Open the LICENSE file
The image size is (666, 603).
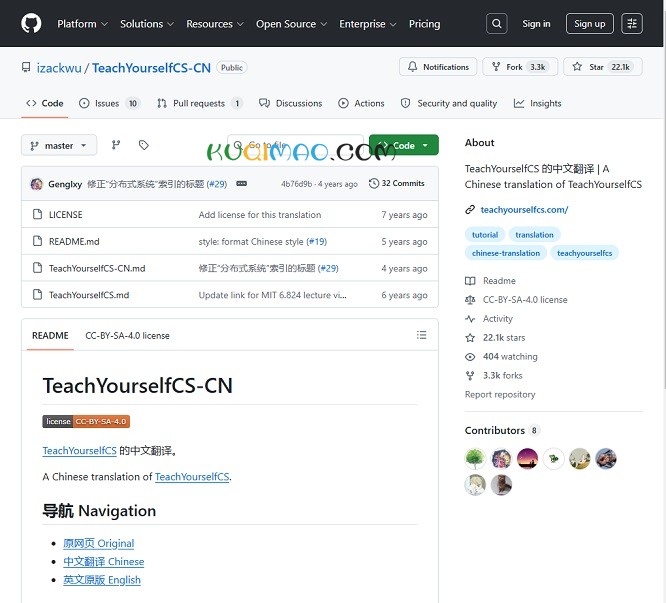click(65, 214)
